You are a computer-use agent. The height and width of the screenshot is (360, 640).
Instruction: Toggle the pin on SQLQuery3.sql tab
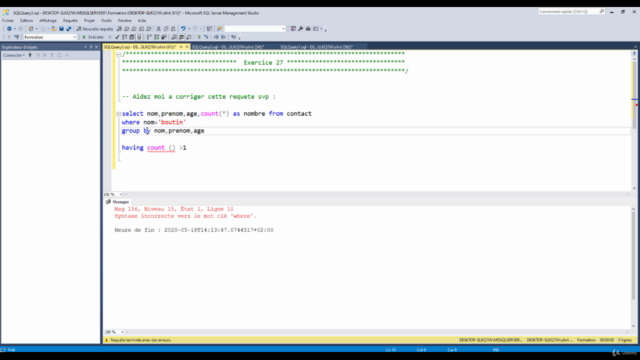point(181,47)
